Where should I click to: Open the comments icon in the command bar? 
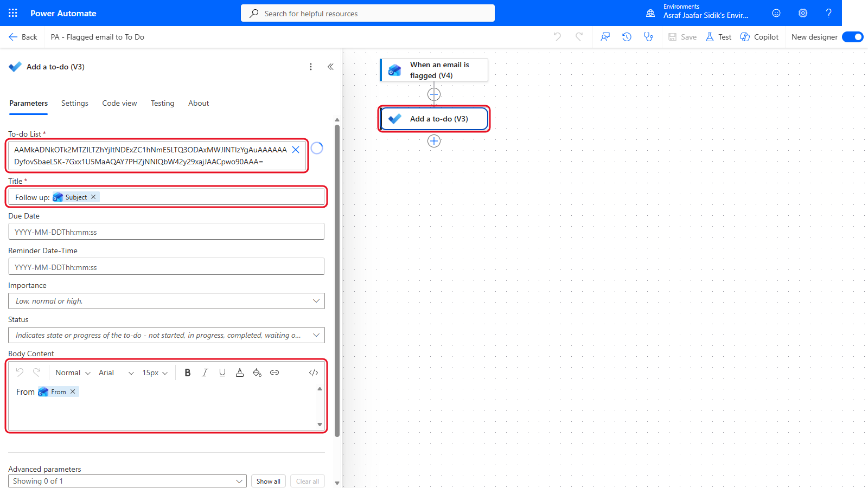point(605,37)
